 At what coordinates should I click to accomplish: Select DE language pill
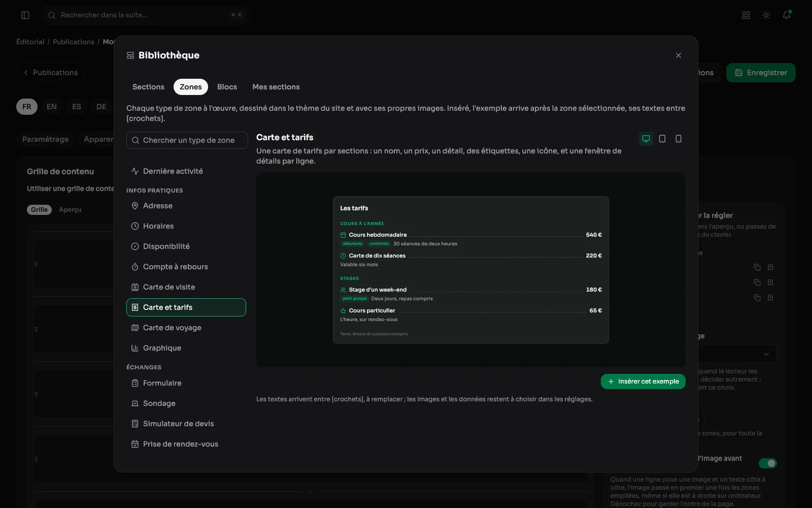click(101, 107)
